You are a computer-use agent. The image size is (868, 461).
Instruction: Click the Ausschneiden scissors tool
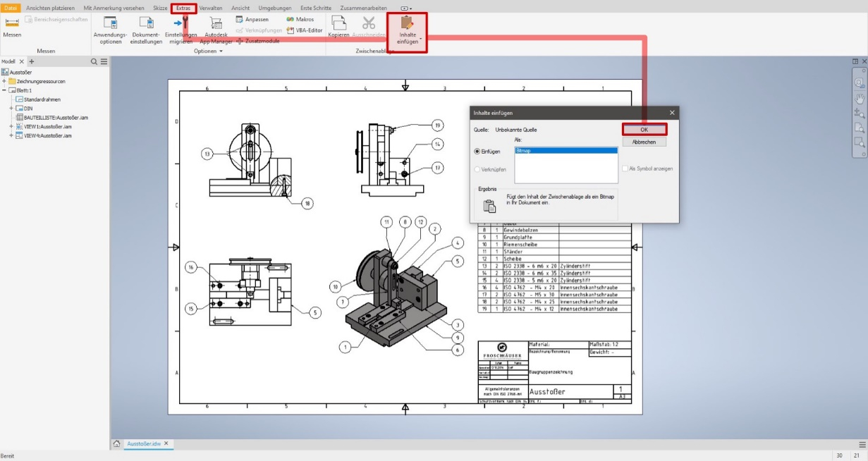pyautogui.click(x=368, y=27)
